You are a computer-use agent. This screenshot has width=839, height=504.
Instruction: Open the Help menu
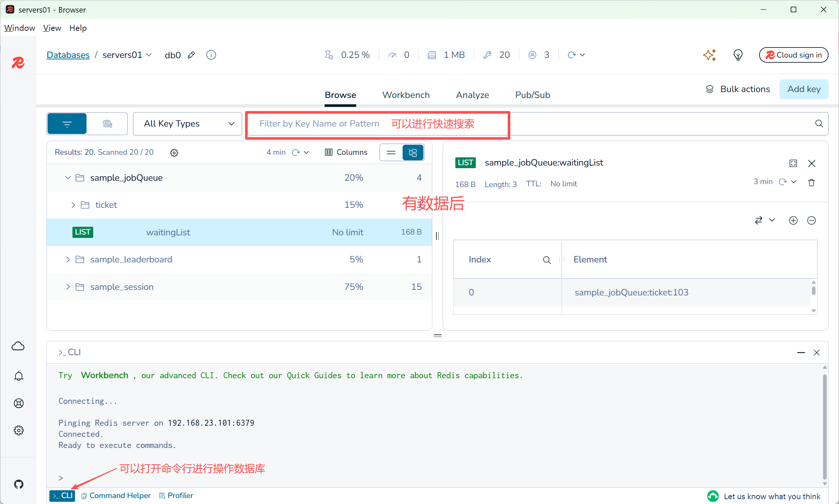[78, 28]
